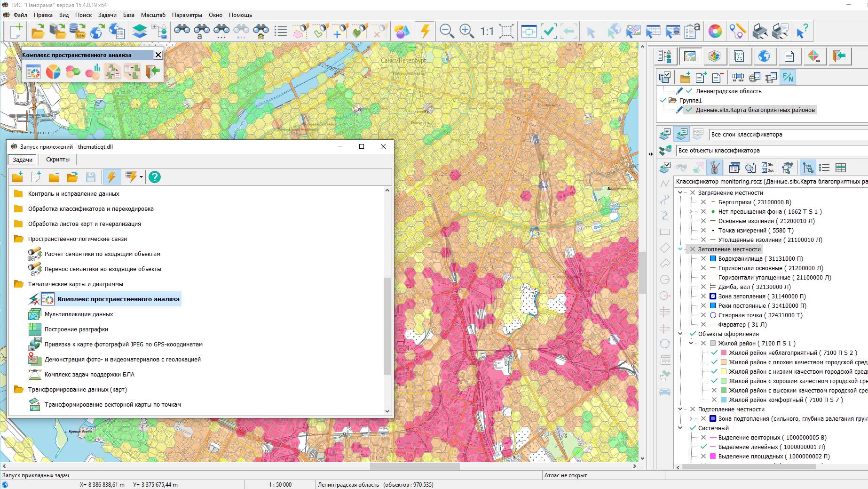868x489 pixels.
Task: Click the route measuring ruler icon
Action: pyautogui.click(x=737, y=32)
